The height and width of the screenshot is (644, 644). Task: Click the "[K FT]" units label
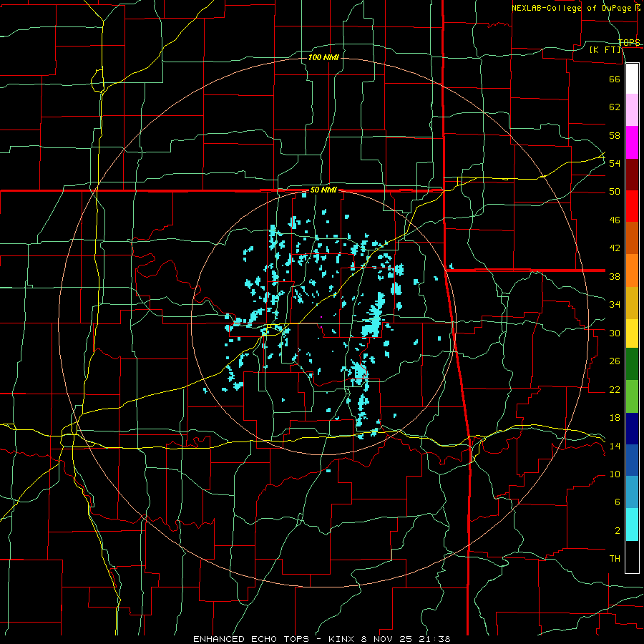pos(605,49)
